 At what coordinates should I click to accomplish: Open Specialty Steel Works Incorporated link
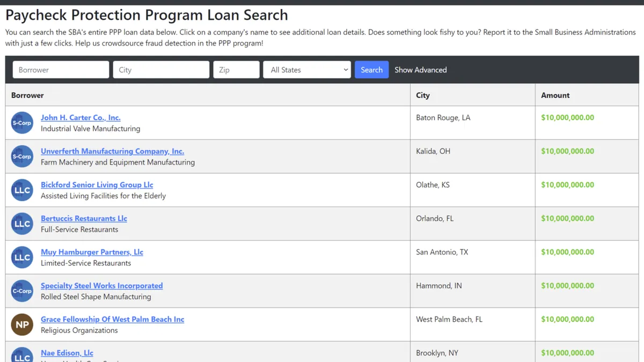(101, 285)
